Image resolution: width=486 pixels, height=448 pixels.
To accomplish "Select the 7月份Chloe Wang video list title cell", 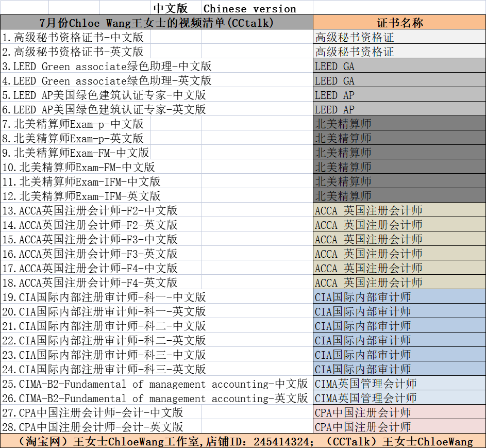I will [157, 22].
